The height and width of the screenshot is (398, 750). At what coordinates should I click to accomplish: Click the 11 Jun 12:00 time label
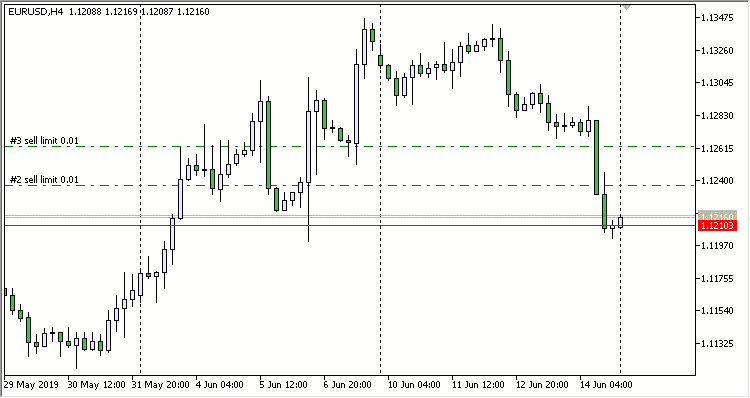pos(478,385)
